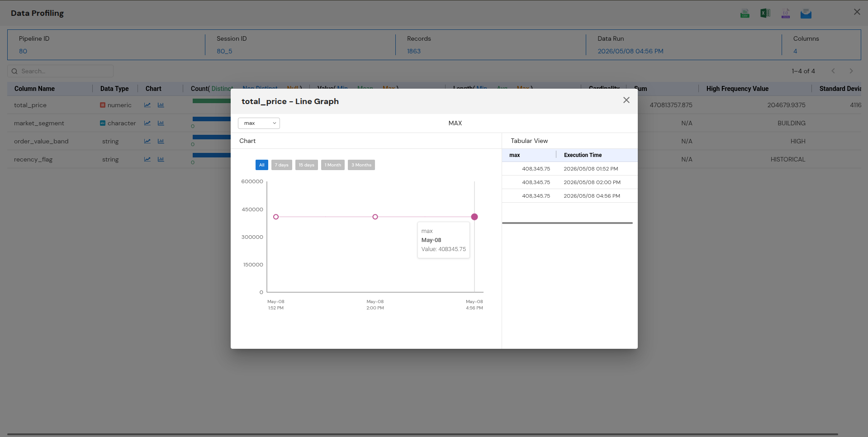Click the HIGH frequency value cell
868x437 pixels.
point(798,141)
